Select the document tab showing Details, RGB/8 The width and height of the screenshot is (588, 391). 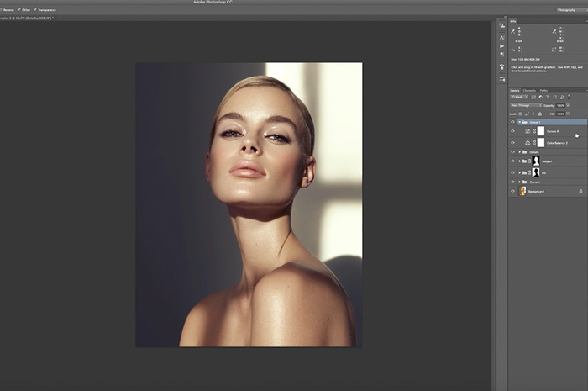tap(26, 18)
